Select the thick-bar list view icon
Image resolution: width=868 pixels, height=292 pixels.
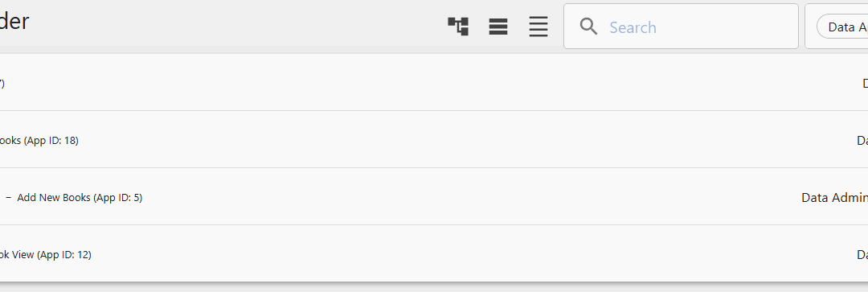pyautogui.click(x=498, y=27)
